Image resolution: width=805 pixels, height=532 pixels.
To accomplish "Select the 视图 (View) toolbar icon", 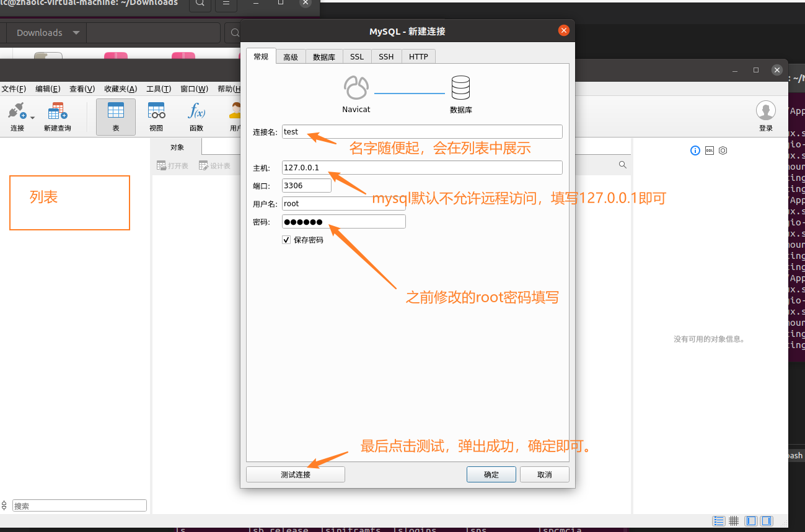I will coord(156,111).
